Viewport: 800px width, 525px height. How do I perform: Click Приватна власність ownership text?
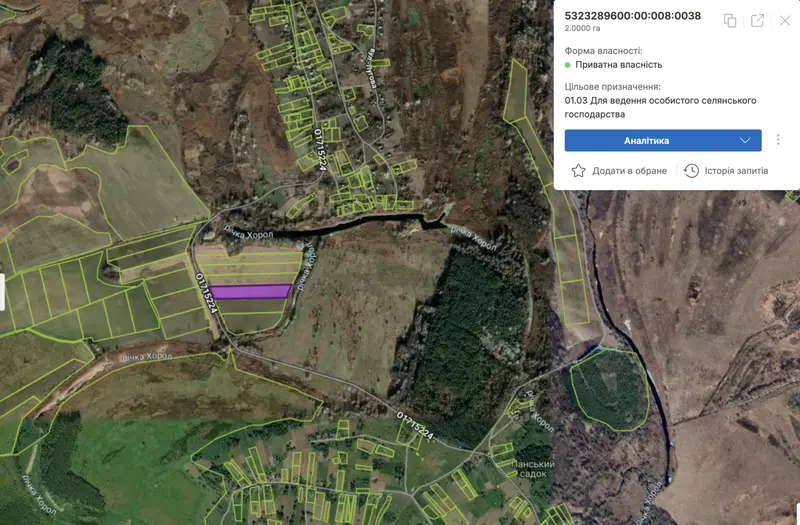click(x=618, y=65)
